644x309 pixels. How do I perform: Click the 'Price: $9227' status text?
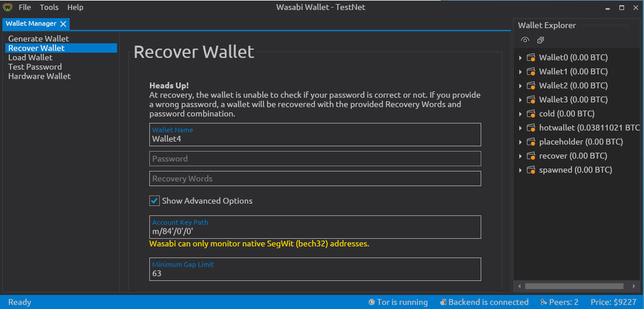coord(614,303)
